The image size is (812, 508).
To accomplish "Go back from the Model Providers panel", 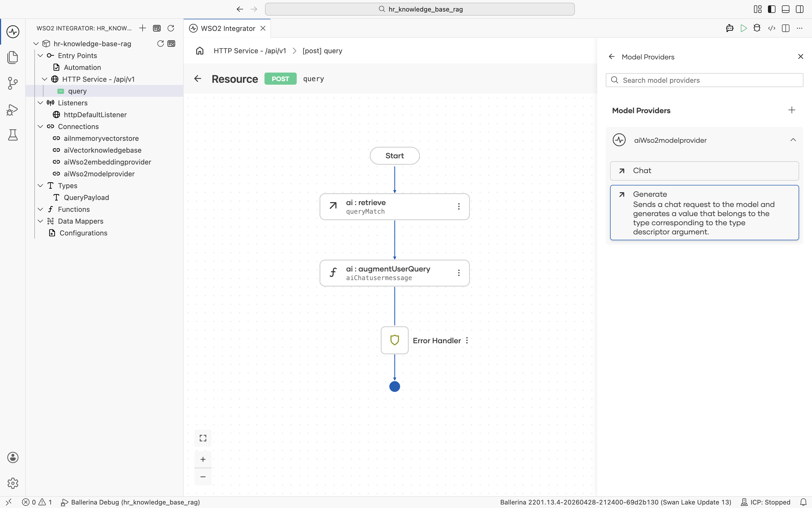I will click(612, 57).
